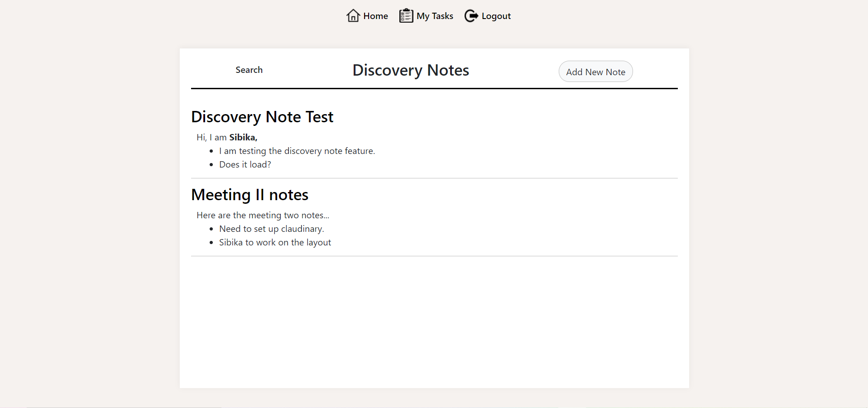Click the My Tasks clipboard icon
Screen dimensions: 868x408
[406, 16]
